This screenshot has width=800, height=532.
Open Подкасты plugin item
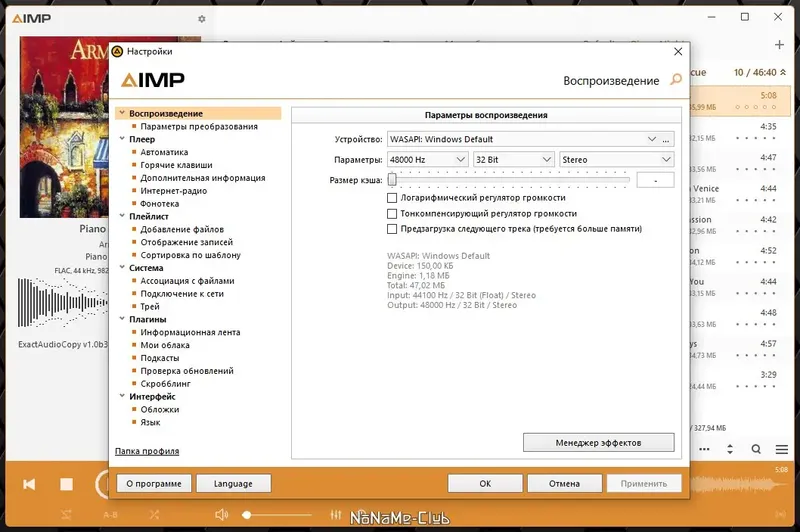coord(160,358)
